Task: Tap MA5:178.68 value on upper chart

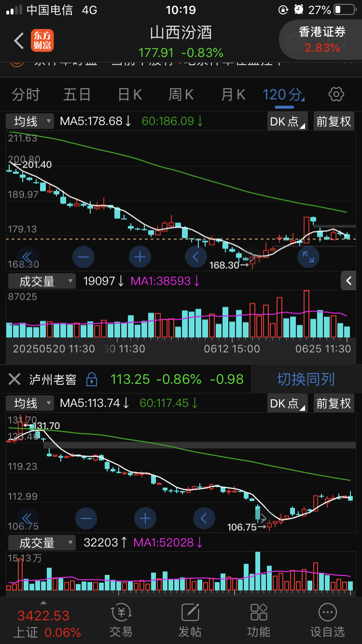Action: (x=96, y=121)
